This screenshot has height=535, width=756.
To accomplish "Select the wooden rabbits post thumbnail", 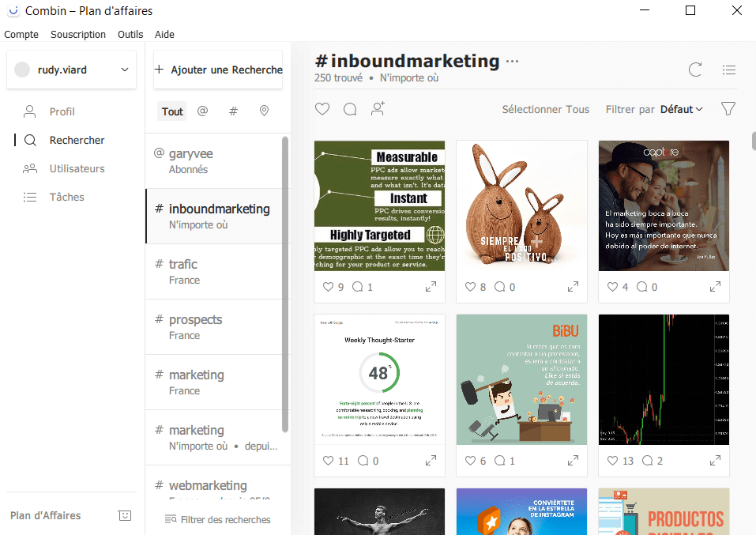I will pos(521,206).
